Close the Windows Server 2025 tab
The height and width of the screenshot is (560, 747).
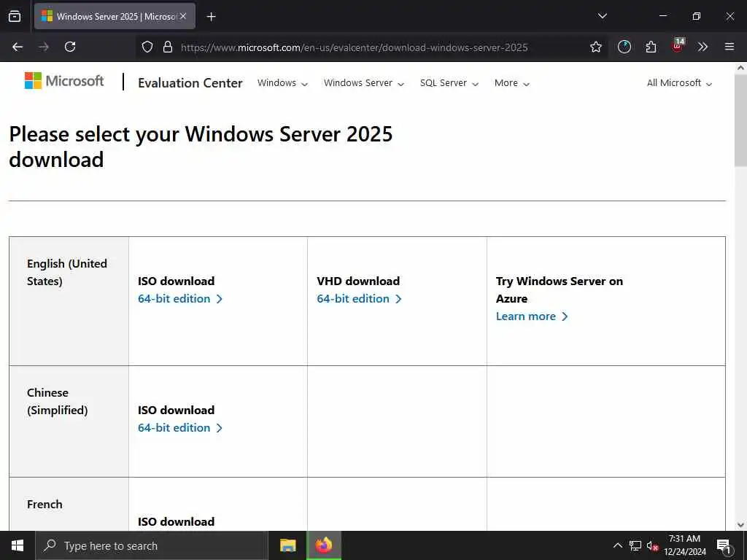(x=183, y=16)
